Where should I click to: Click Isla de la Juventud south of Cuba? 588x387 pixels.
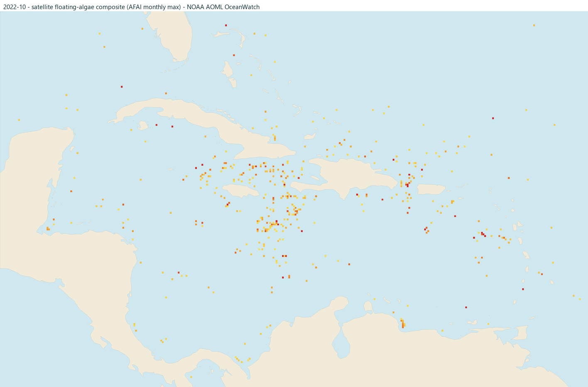pyautogui.click(x=143, y=125)
